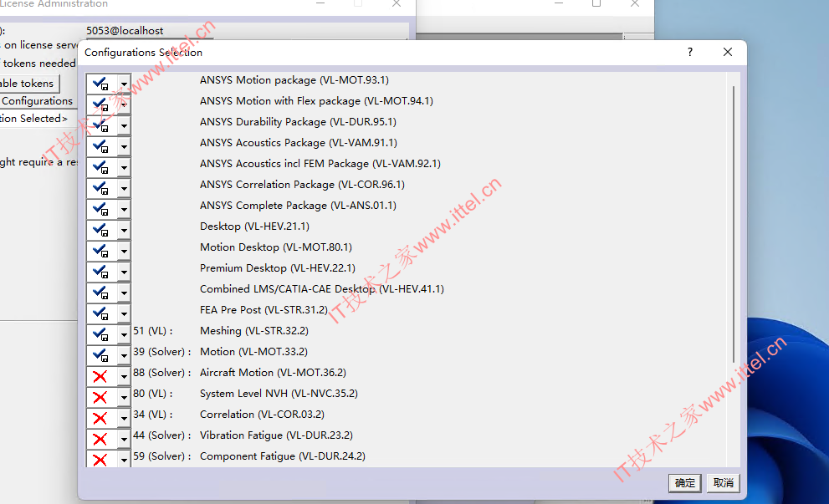Image resolution: width=829 pixels, height=504 pixels.
Task: Click the available tokens button in License Administration
Action: 29,84
